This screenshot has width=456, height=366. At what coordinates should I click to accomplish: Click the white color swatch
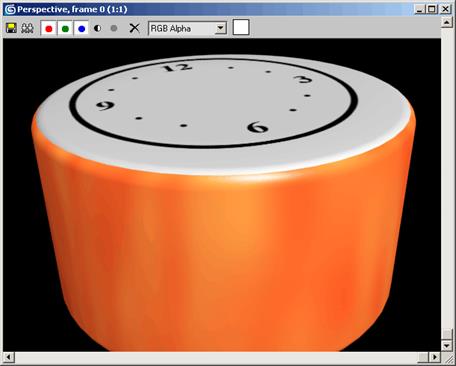(241, 27)
